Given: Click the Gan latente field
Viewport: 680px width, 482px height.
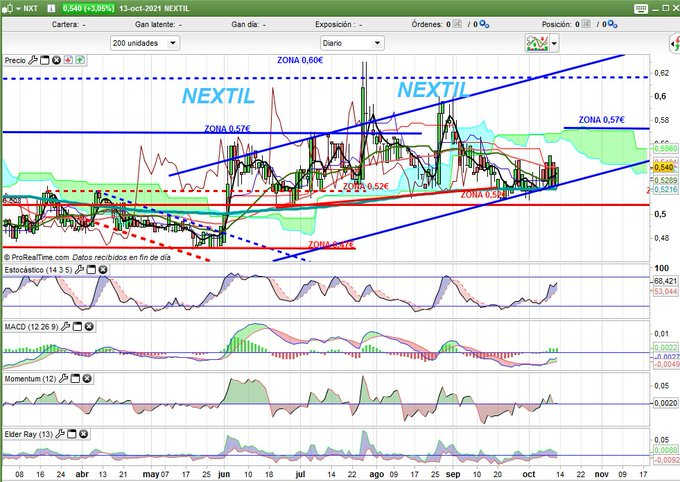Looking at the screenshot, I should pyautogui.click(x=158, y=25).
